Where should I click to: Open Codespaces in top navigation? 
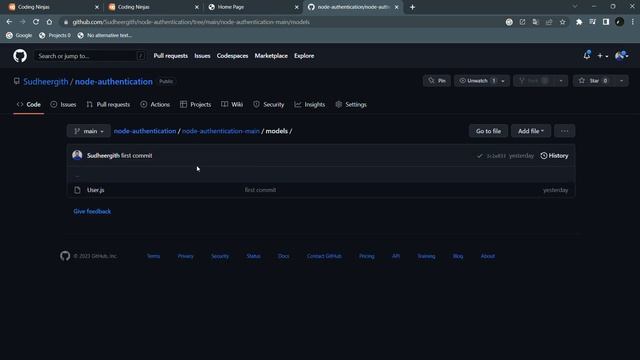coord(232,56)
